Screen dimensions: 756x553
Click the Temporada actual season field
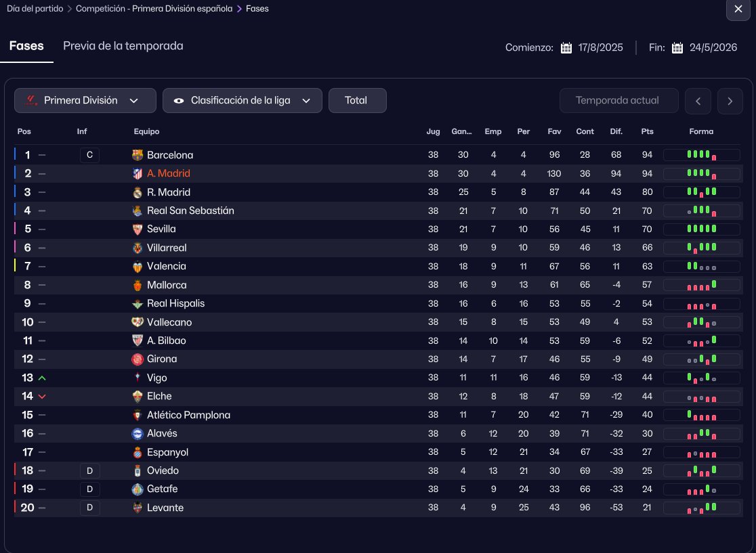click(x=617, y=101)
